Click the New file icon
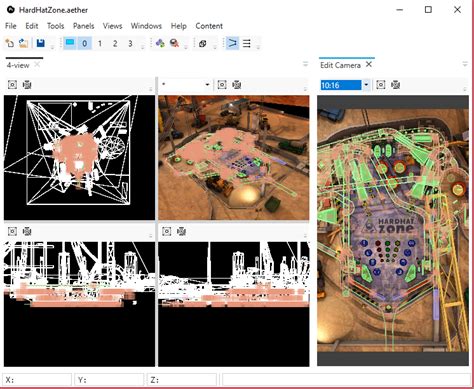The width and height of the screenshot is (474, 389). [9, 43]
